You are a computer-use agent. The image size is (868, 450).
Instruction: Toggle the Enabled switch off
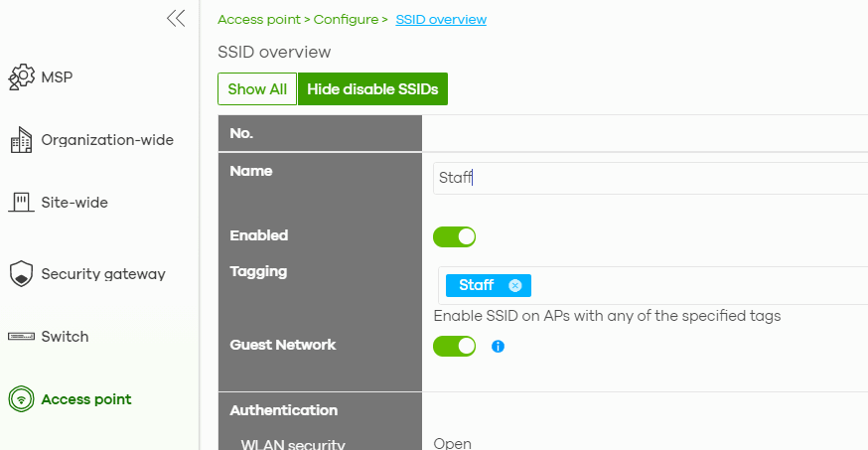(x=454, y=237)
